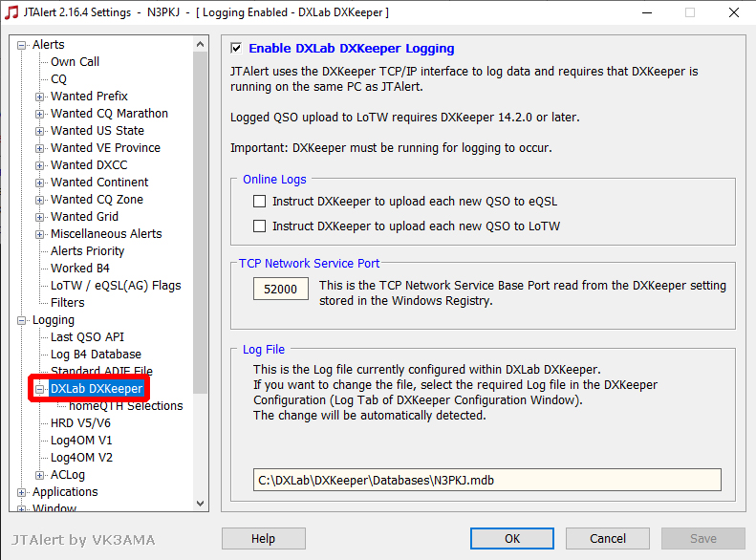
Task: Select Own Call in the tree
Action: point(75,62)
